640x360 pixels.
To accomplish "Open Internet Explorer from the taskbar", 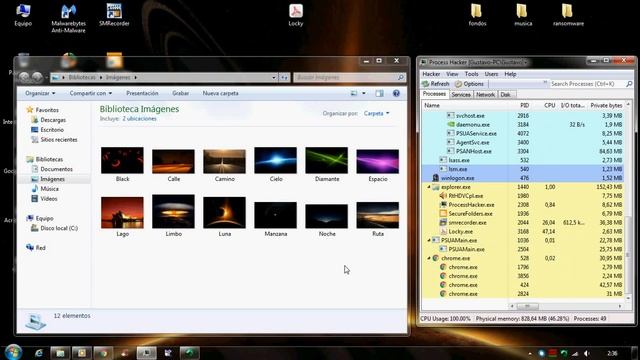I will click(x=38, y=353).
